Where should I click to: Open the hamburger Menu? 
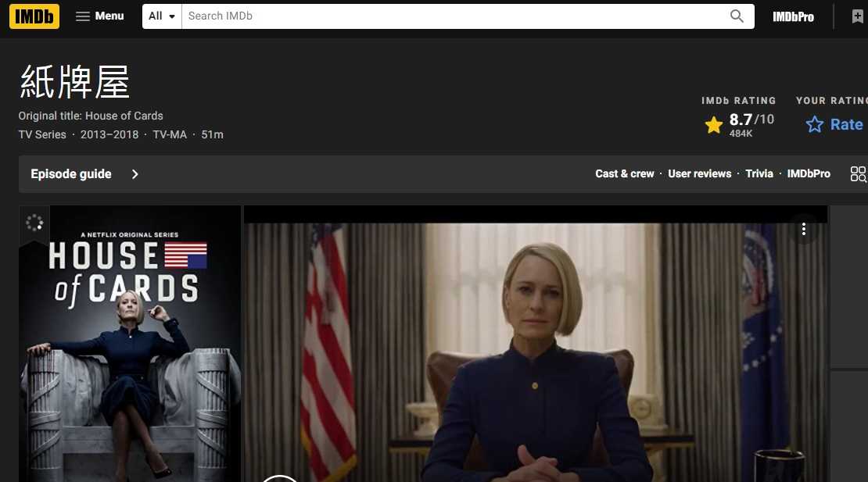(99, 16)
